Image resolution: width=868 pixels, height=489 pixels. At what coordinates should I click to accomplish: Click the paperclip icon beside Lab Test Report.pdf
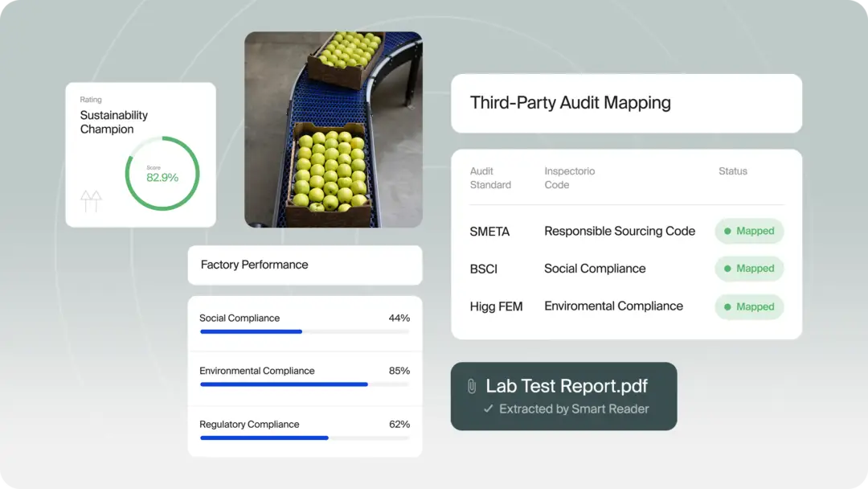[472, 387]
